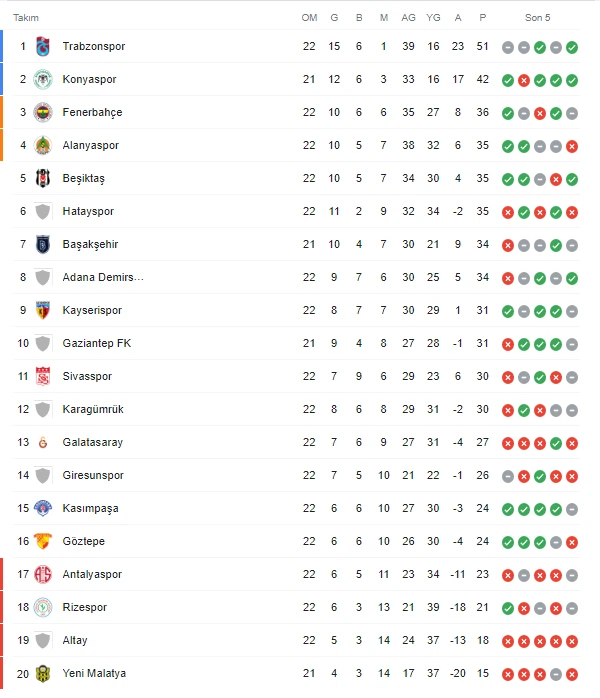
Task: Click Altay's most recent loss indicator
Action: [572, 641]
